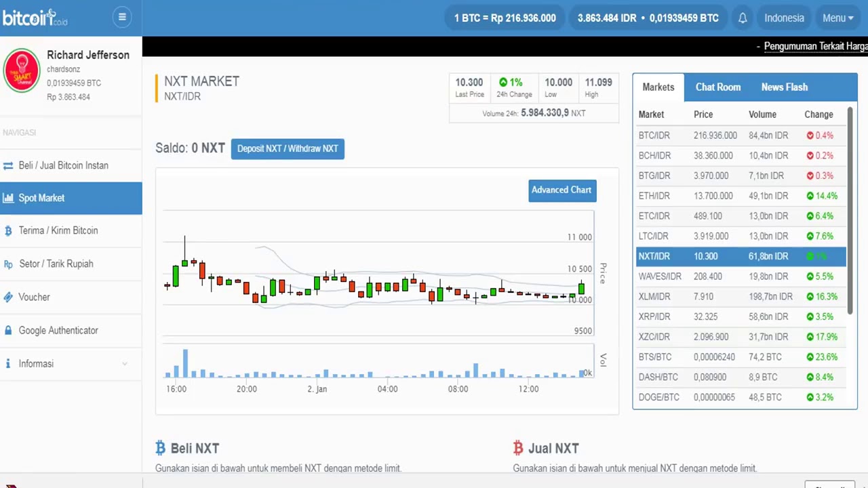The width and height of the screenshot is (868, 488).
Task: Click the Change column header
Action: coord(818,115)
